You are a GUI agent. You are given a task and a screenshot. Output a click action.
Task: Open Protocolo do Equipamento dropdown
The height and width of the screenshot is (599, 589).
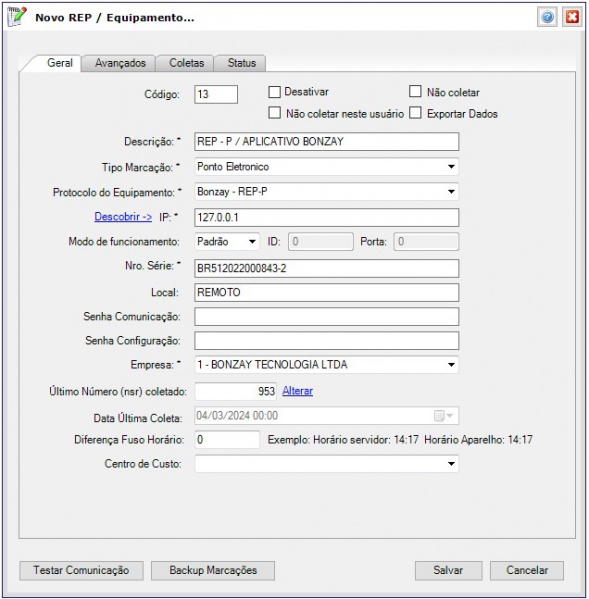[x=451, y=192]
